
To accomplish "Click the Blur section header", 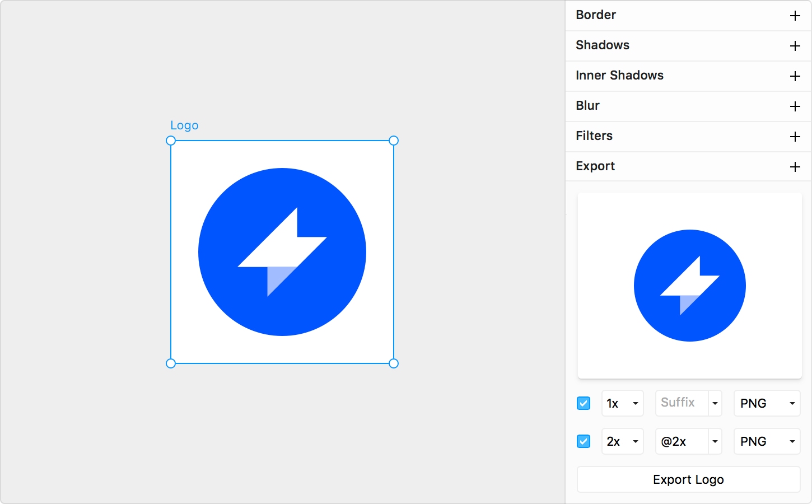I will [689, 106].
